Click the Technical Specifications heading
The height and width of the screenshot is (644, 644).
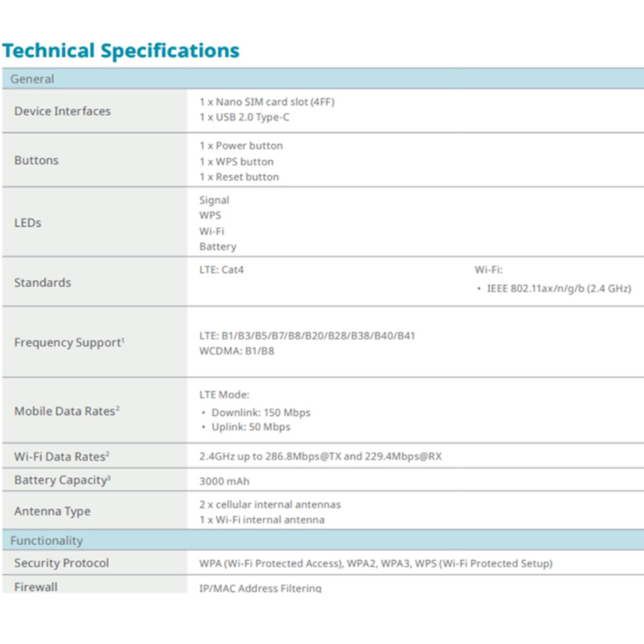click(120, 51)
